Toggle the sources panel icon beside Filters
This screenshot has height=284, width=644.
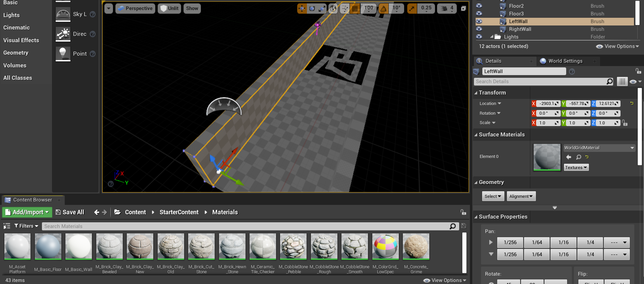7,226
